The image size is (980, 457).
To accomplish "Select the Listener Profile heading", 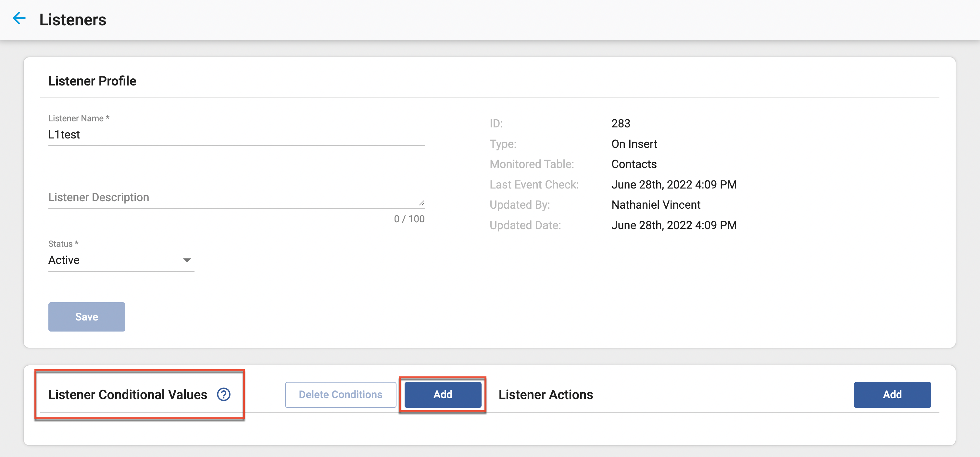I will tap(92, 81).
